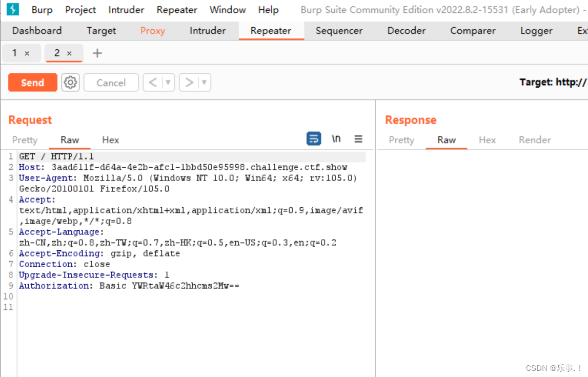Open the Burp menu
Image resolution: width=588 pixels, height=377 pixels.
[x=42, y=10]
